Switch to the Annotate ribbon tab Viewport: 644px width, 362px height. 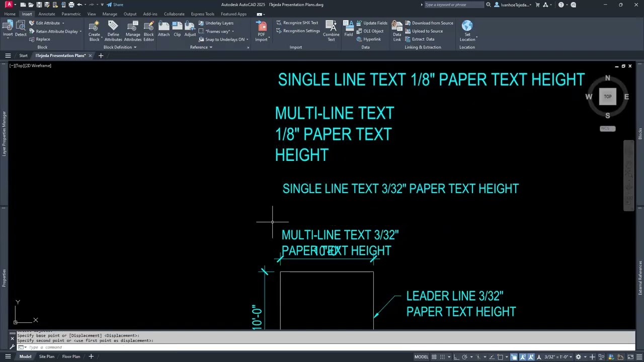pyautogui.click(x=47, y=14)
